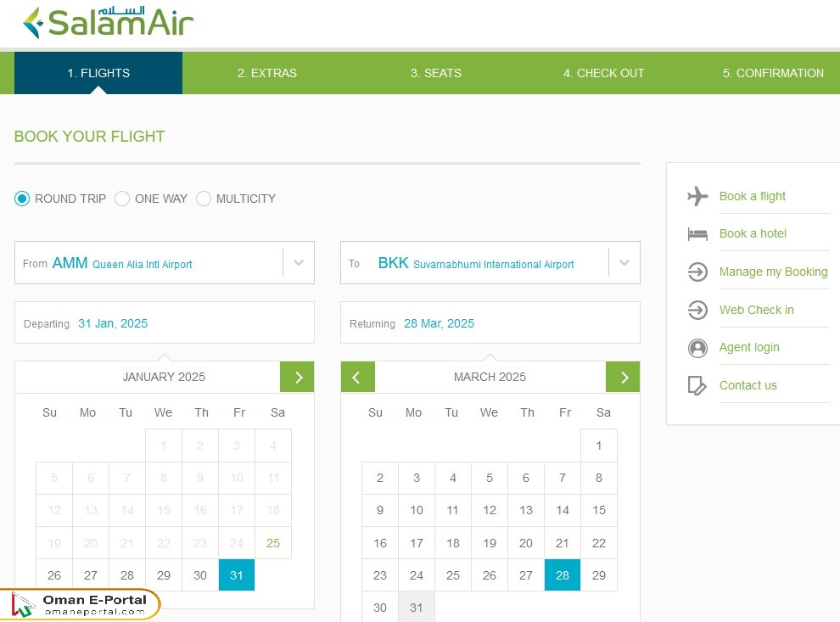
Task: Go back a month with the March back chevron
Action: click(357, 377)
